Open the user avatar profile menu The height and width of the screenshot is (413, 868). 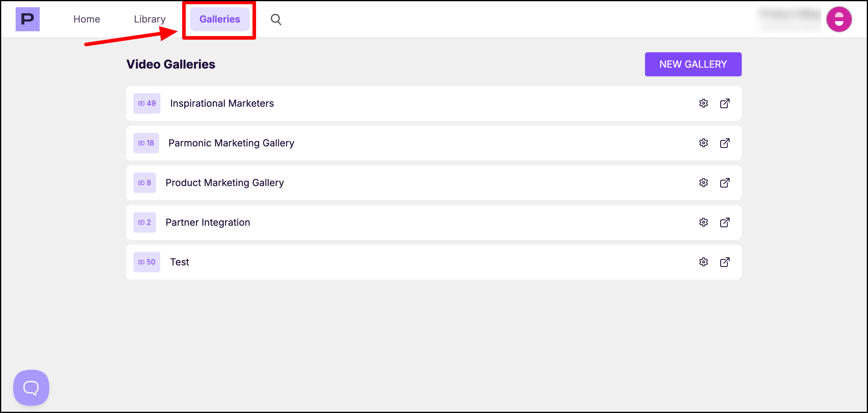[839, 19]
